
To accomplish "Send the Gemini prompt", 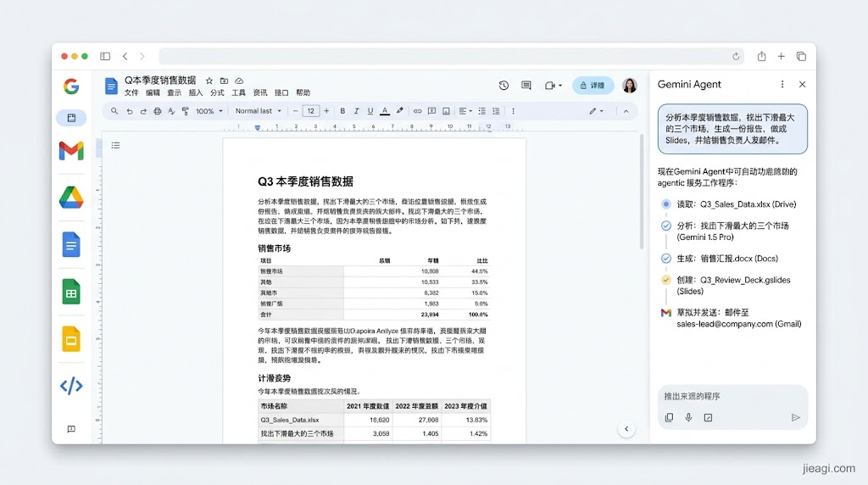I will (795, 417).
